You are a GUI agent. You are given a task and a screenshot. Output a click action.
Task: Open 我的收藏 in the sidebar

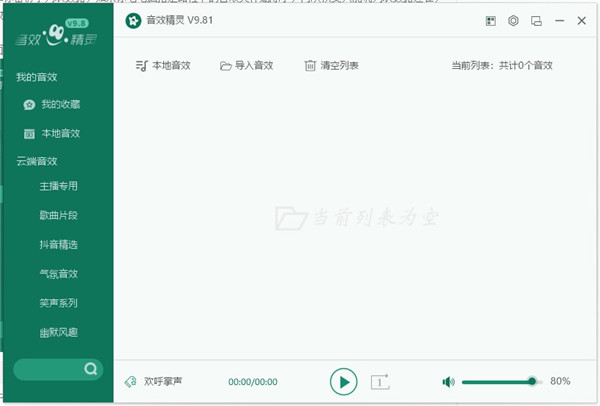pos(60,105)
